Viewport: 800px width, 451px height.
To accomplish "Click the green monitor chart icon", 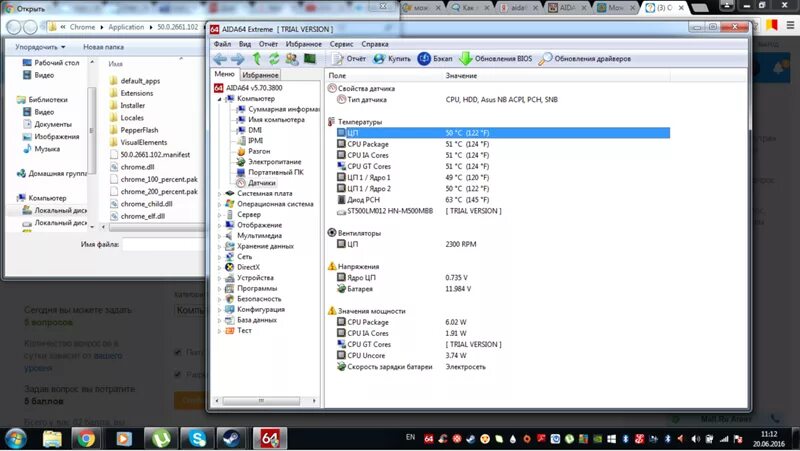I will point(310,59).
